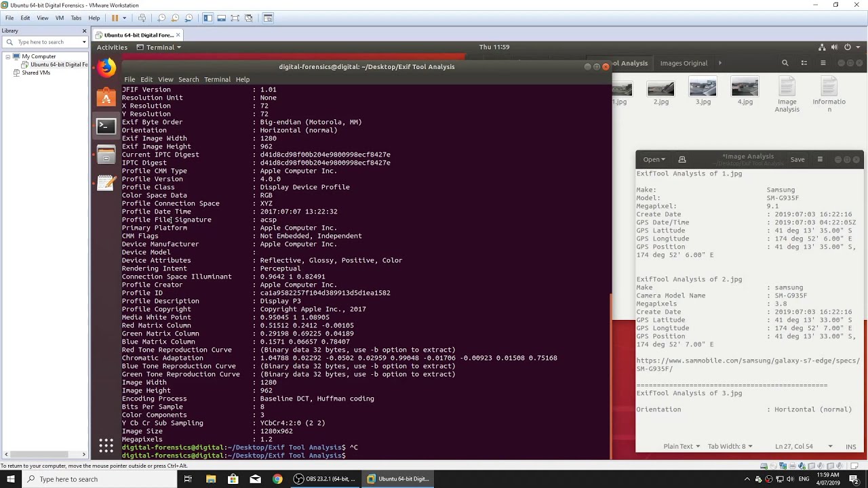Screen dimensions: 868x488
Task: Save the Image Analysis document
Action: click(x=797, y=160)
